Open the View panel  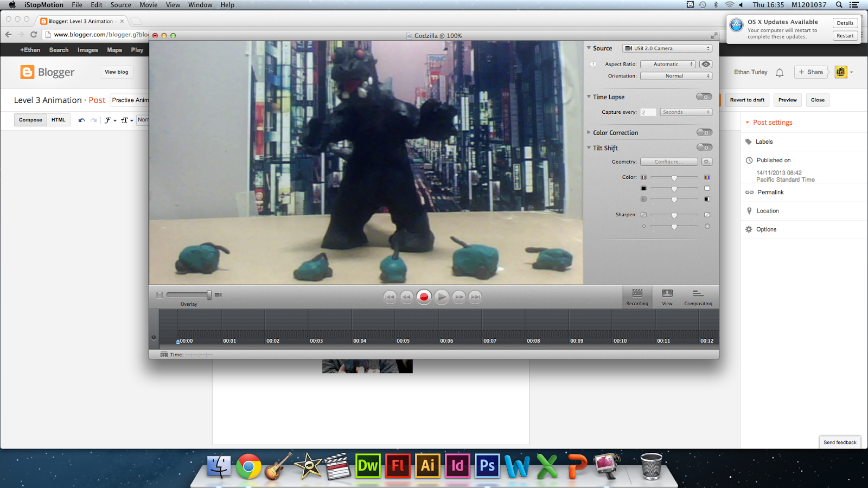coord(667,297)
